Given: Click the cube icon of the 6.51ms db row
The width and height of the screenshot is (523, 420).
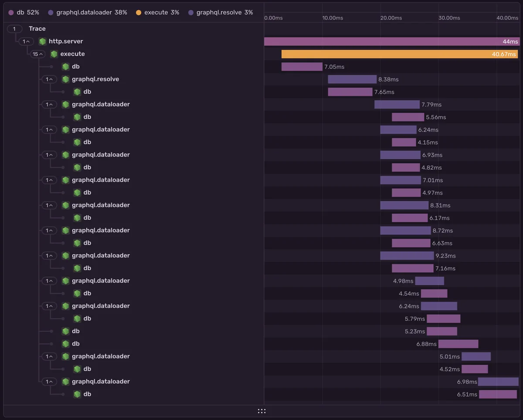Looking at the screenshot, I should click(x=77, y=395).
